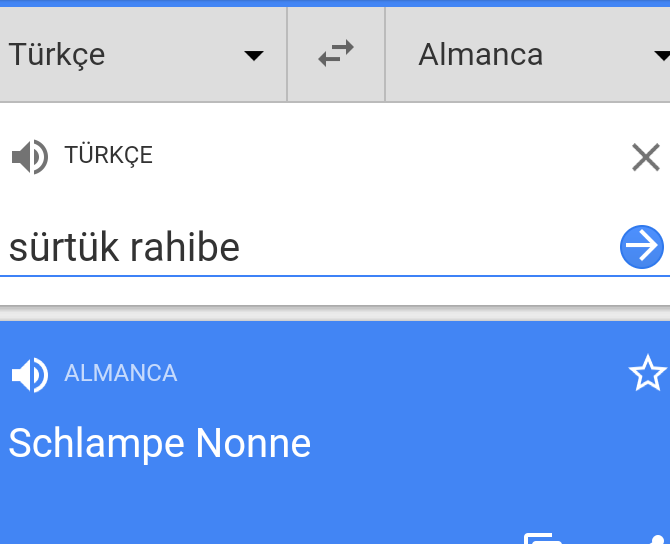Expand the arrow next to Türkçe
Screen dimensions: 670x544
(254, 55)
